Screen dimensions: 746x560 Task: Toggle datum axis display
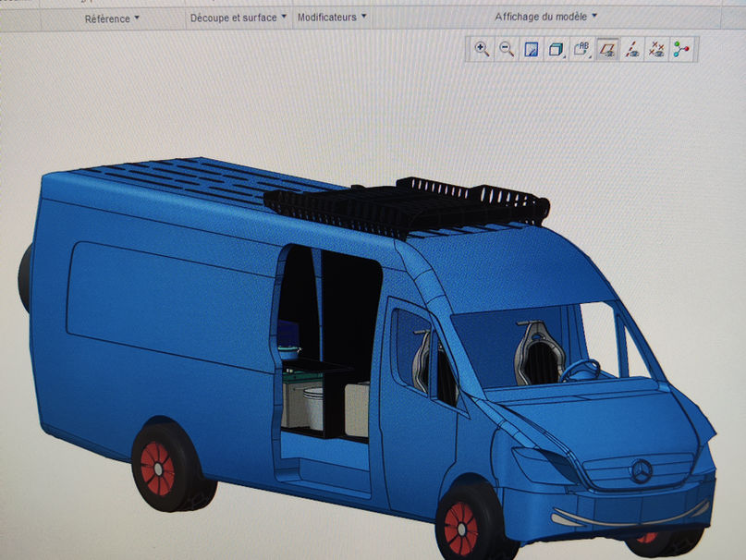632,50
